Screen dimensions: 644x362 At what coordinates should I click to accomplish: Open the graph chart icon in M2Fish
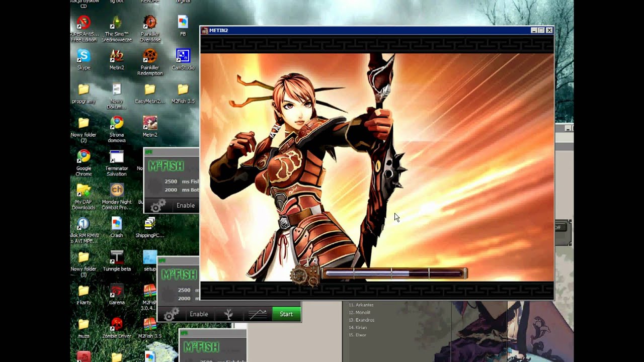tap(258, 314)
